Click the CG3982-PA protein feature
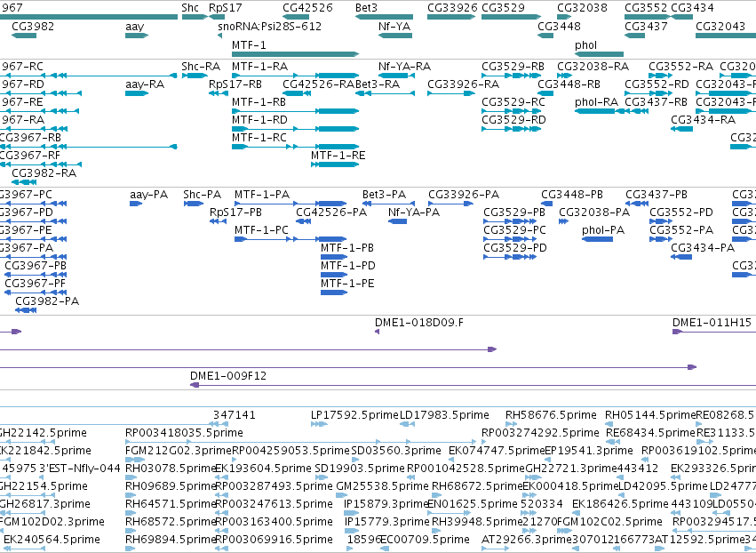The image size is (756, 553). point(26,310)
